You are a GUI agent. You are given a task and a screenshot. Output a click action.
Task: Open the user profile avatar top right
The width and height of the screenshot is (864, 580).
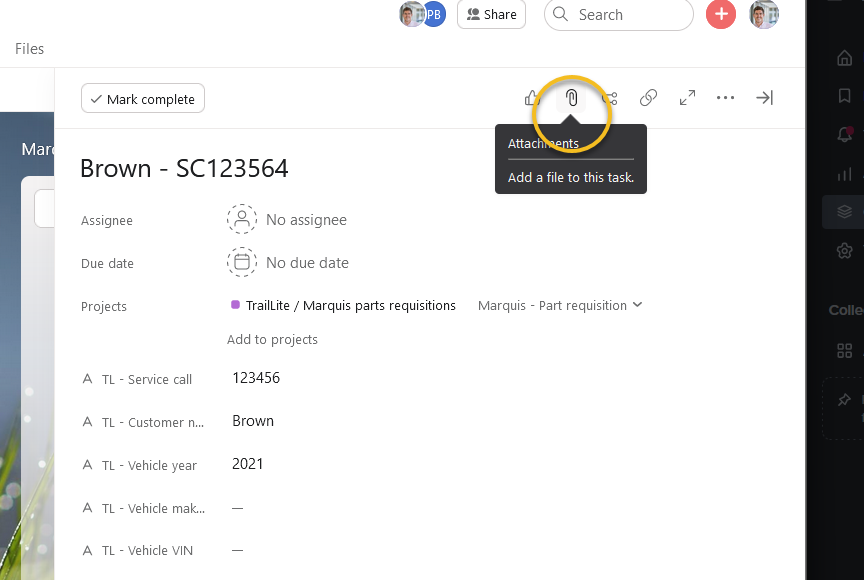point(764,14)
